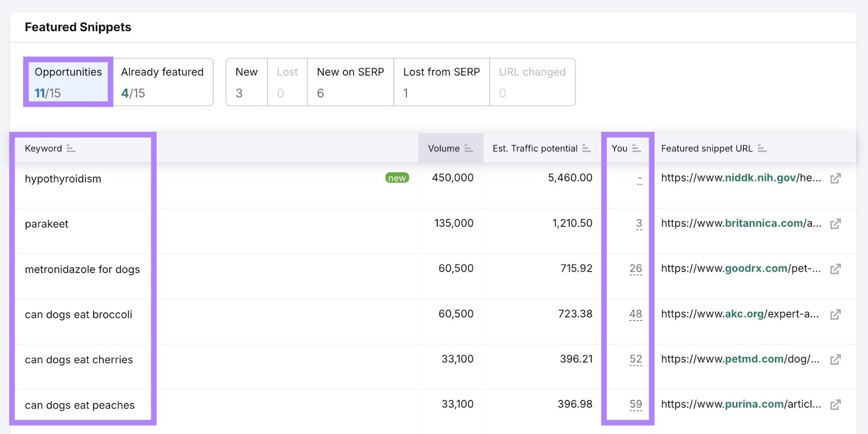Open external link icon for akc.org row
868x434 pixels.
835,314
